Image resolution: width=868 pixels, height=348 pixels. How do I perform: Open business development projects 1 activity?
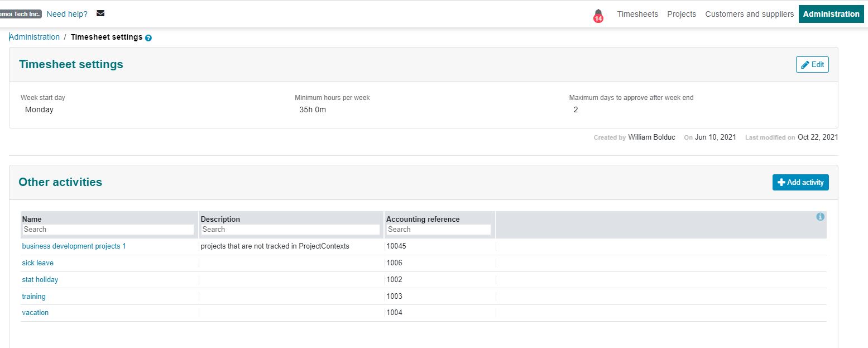coord(74,246)
